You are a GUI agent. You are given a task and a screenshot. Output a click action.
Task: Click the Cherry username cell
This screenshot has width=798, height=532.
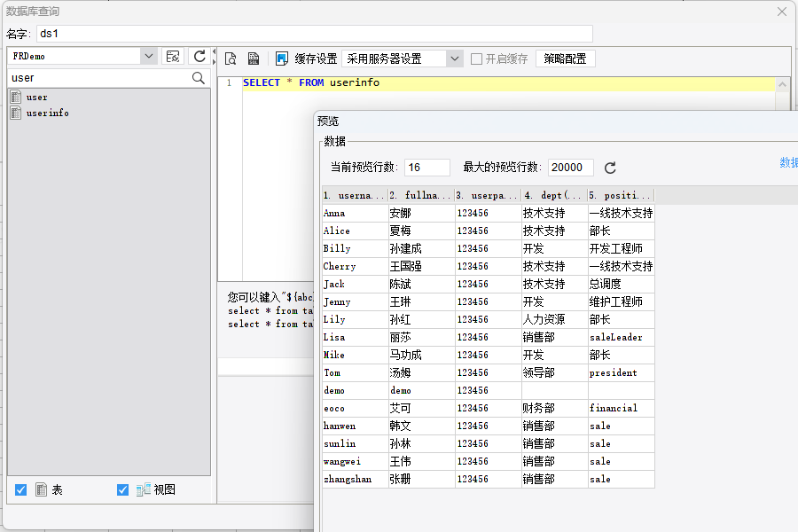click(x=356, y=266)
